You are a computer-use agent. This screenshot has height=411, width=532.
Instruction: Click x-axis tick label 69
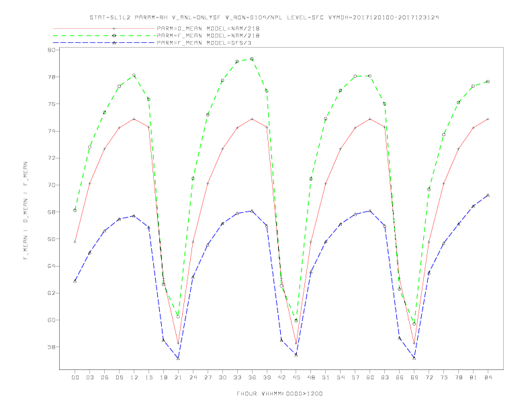(414, 377)
